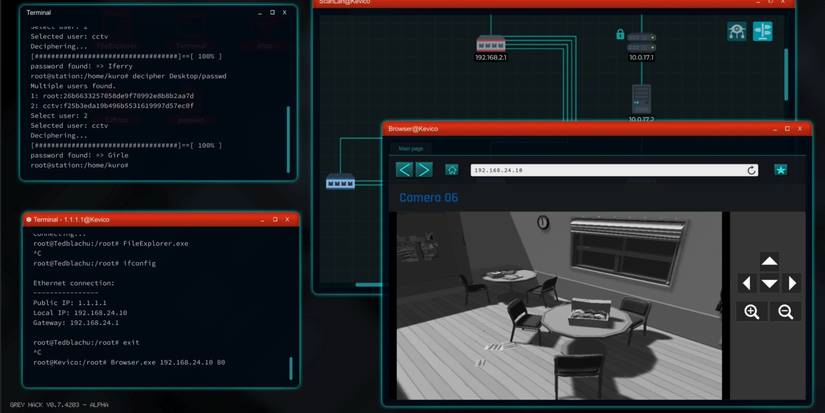The width and height of the screenshot is (825, 413).
Task: Click the 'password found! => Iferry' line
Action: point(82,66)
